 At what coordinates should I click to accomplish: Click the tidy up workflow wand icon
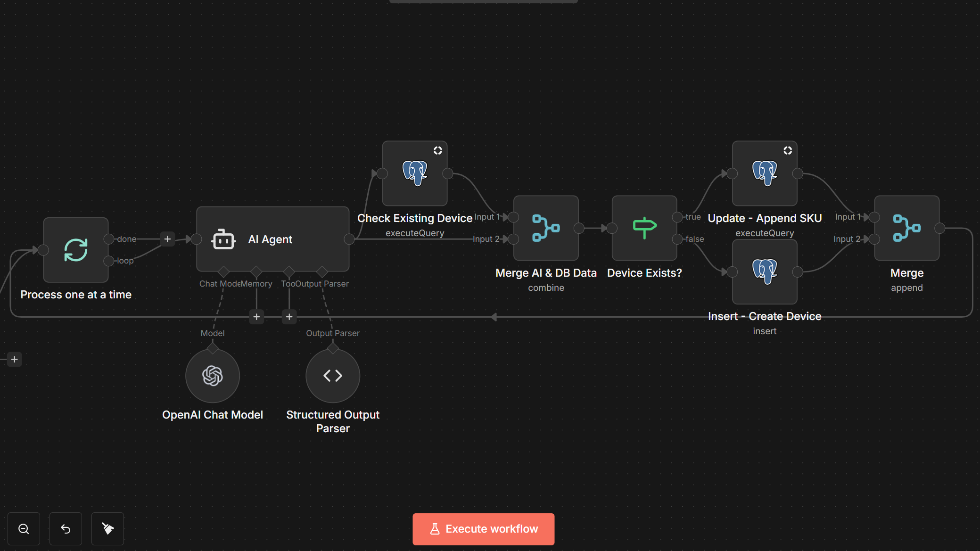click(107, 528)
